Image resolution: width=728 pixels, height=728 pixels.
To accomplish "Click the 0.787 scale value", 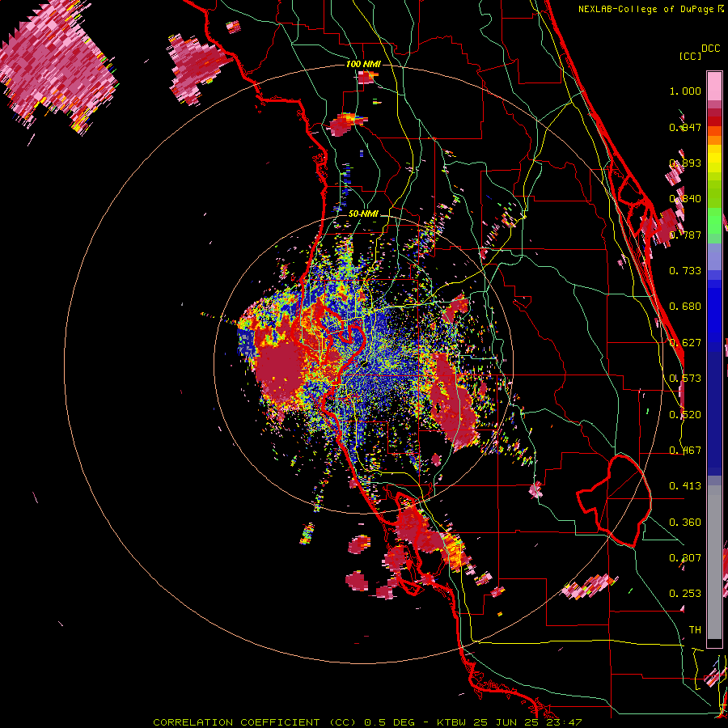I will (685, 235).
